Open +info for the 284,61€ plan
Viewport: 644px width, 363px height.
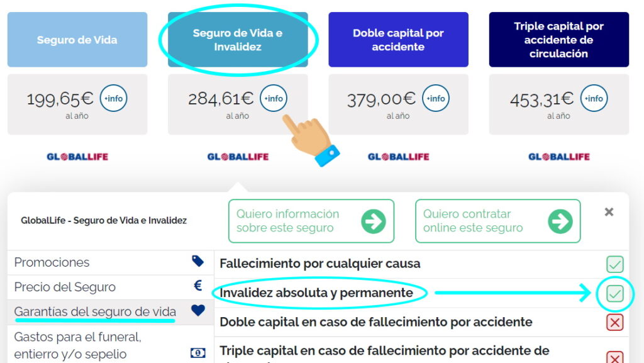click(274, 98)
